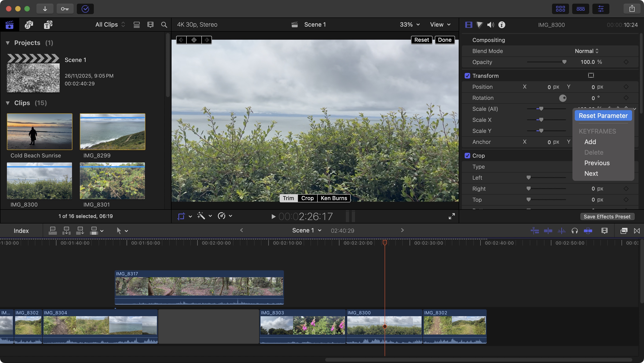Switch to the Ken Burns tab
644x363 pixels.
pyautogui.click(x=333, y=198)
